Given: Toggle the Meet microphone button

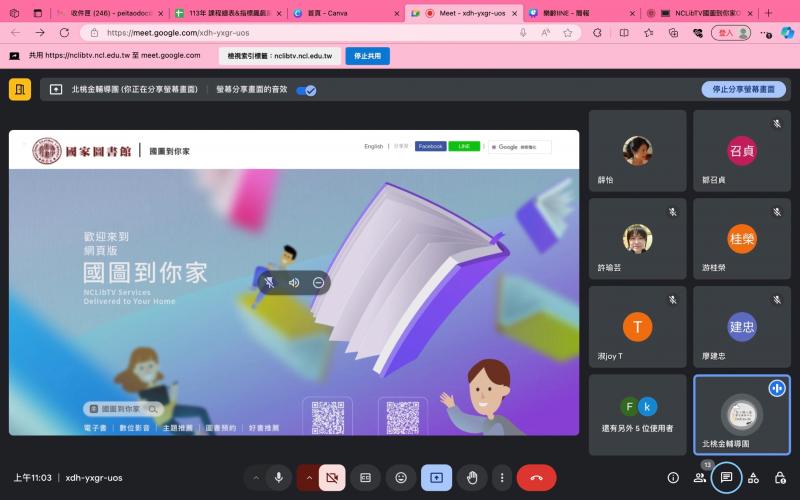Looking at the screenshot, I should 279,478.
